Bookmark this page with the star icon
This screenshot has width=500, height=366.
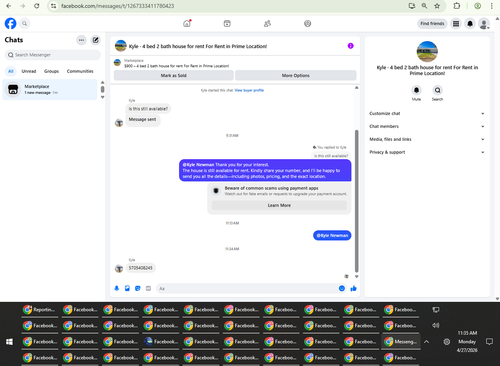pos(437,6)
